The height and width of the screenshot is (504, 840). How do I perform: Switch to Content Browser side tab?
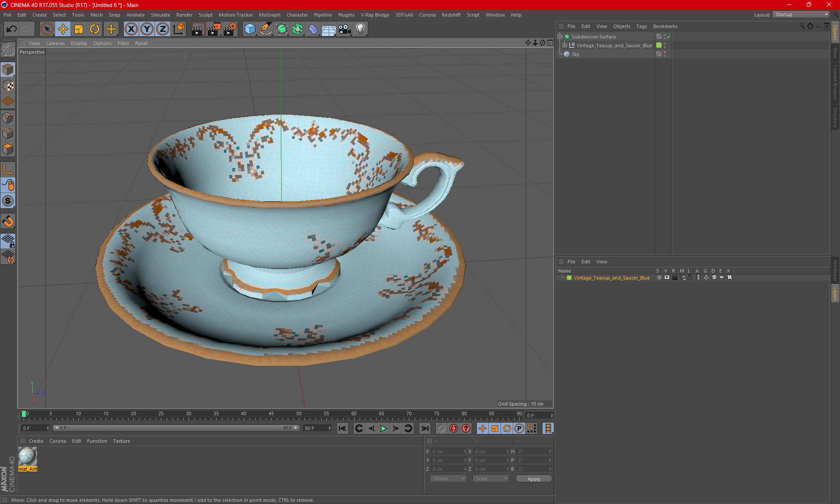(835, 82)
